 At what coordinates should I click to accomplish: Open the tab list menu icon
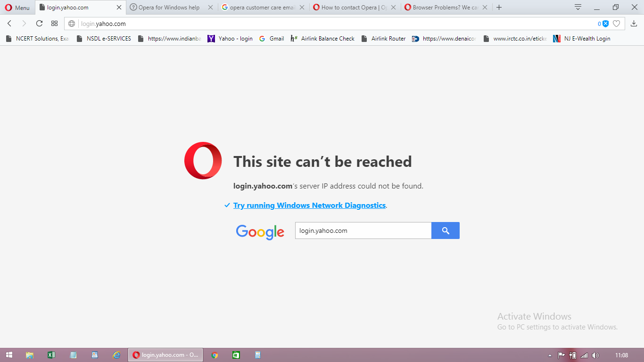tap(578, 8)
